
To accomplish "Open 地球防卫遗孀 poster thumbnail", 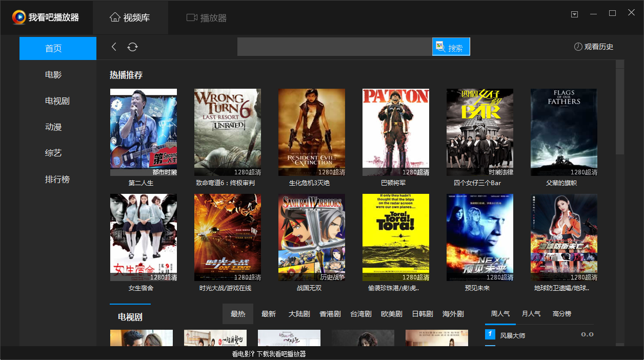I will (x=564, y=237).
